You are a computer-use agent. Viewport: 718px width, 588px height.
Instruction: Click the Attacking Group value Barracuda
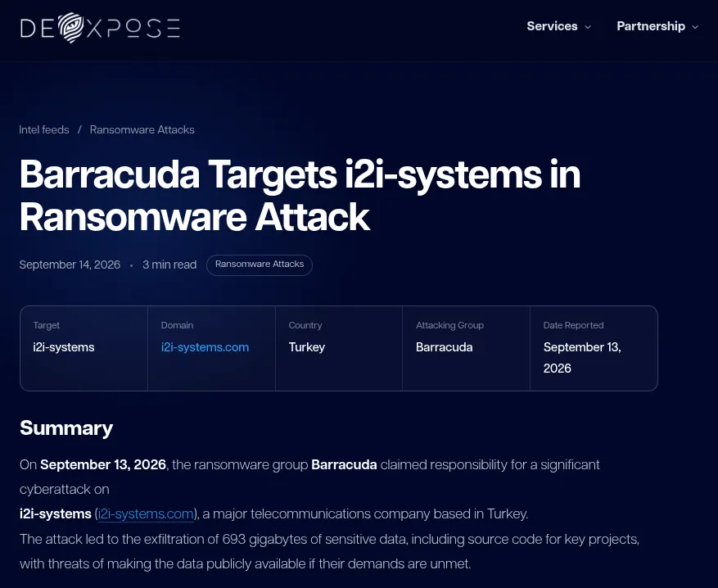point(445,347)
